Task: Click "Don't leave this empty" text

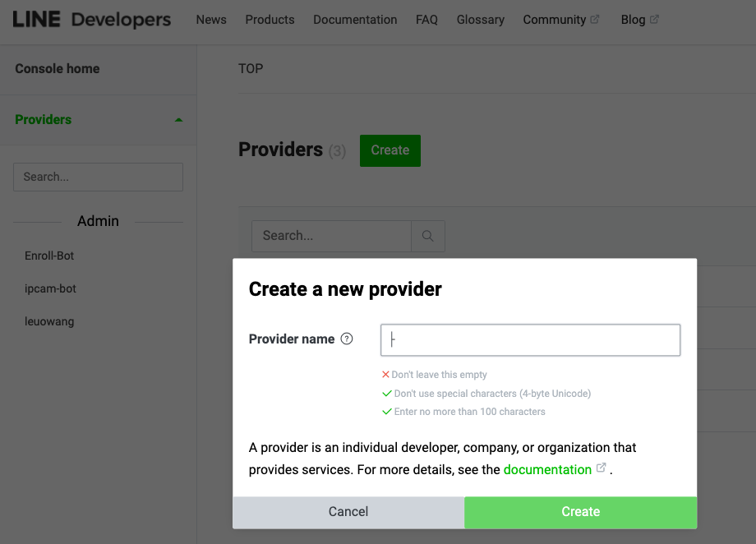Action: [x=439, y=375]
